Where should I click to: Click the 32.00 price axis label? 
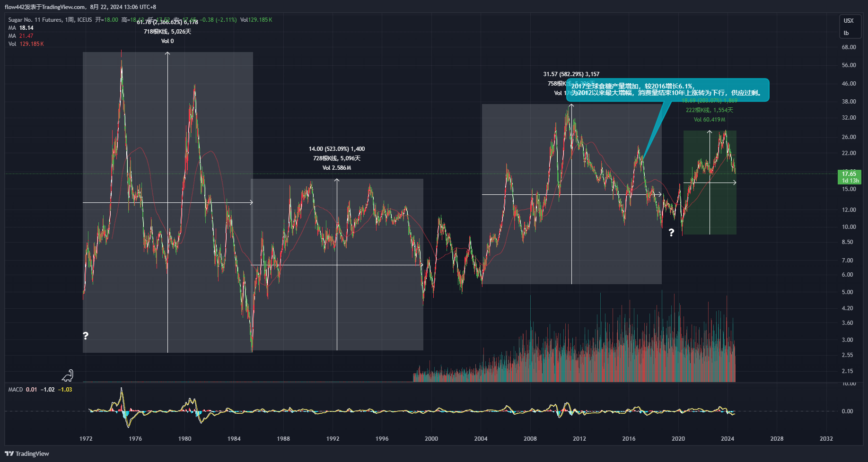pyautogui.click(x=849, y=118)
